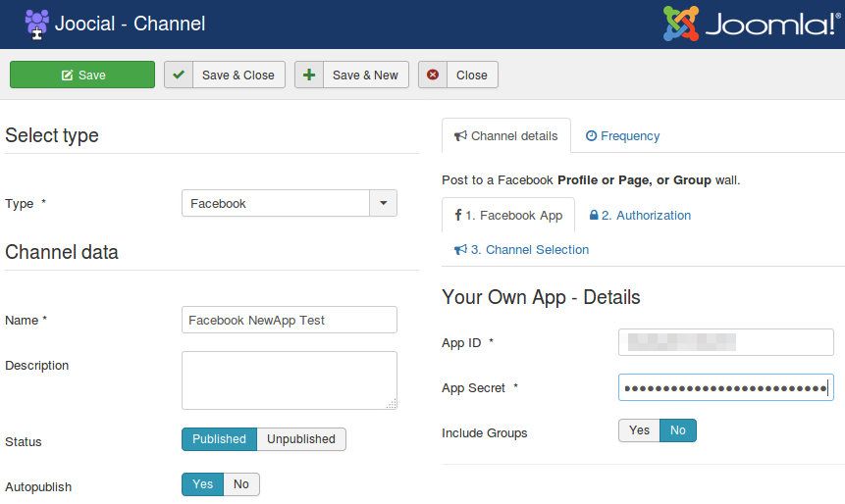Click the Save & New button label
The image size is (845, 504).
point(365,75)
